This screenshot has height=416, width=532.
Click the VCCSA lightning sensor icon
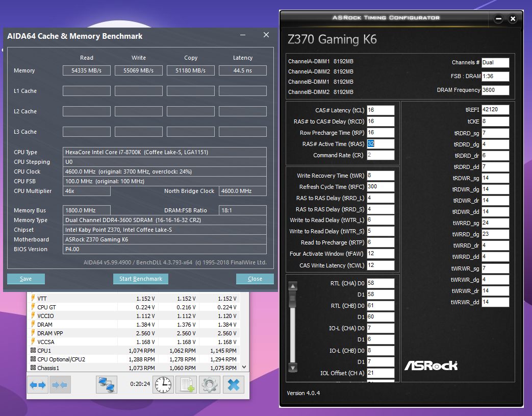[33, 341]
